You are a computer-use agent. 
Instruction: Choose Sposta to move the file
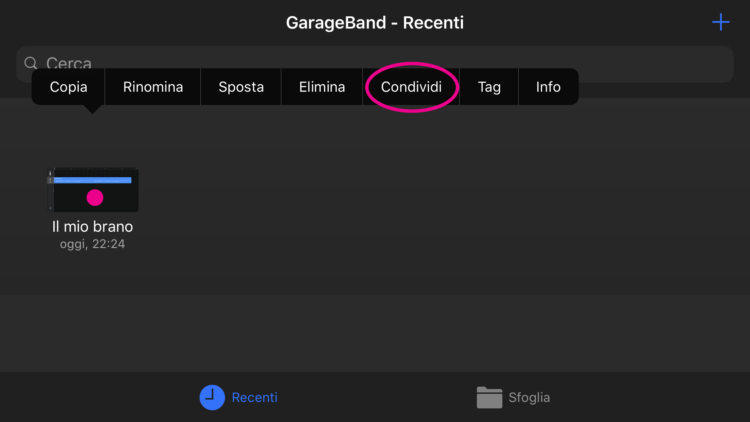click(241, 87)
